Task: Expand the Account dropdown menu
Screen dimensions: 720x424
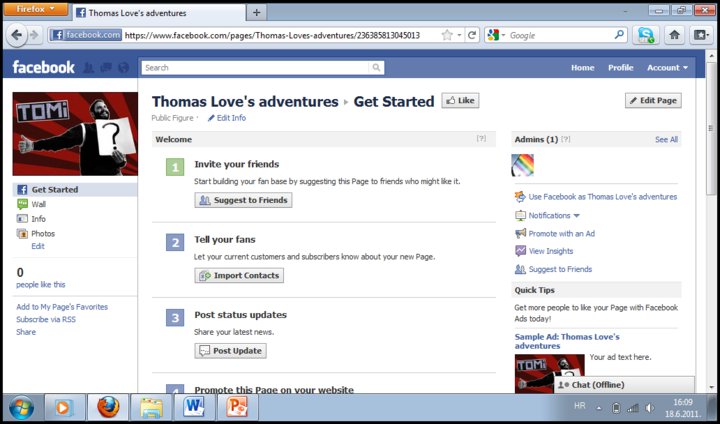Action: pyautogui.click(x=667, y=68)
